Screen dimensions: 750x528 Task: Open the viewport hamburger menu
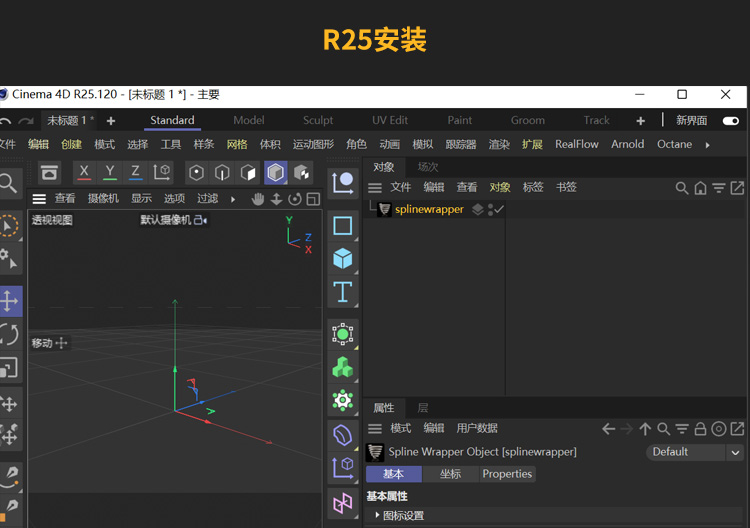[39, 199]
